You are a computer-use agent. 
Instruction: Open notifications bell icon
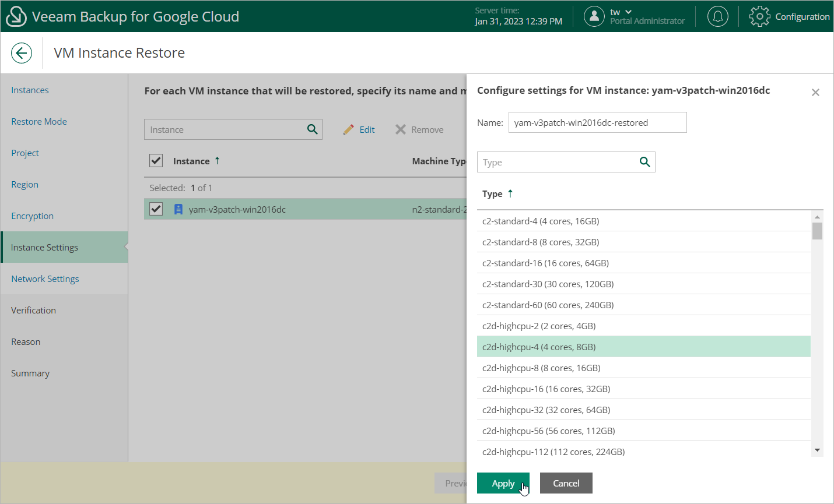[x=718, y=16]
